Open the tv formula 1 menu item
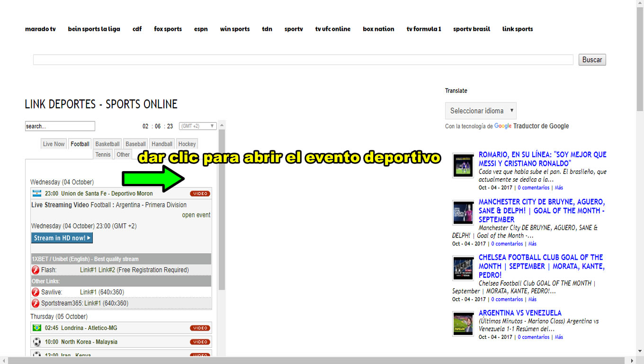The width and height of the screenshot is (644, 364). (424, 29)
